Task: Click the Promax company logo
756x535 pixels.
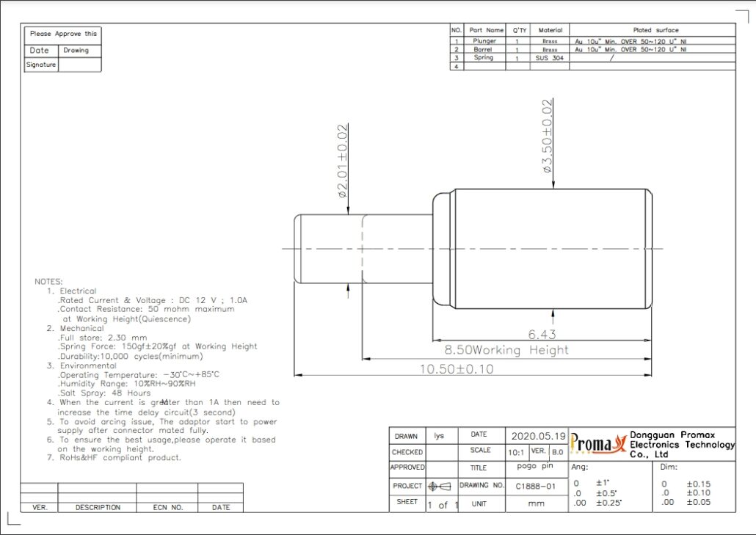Action: point(597,444)
